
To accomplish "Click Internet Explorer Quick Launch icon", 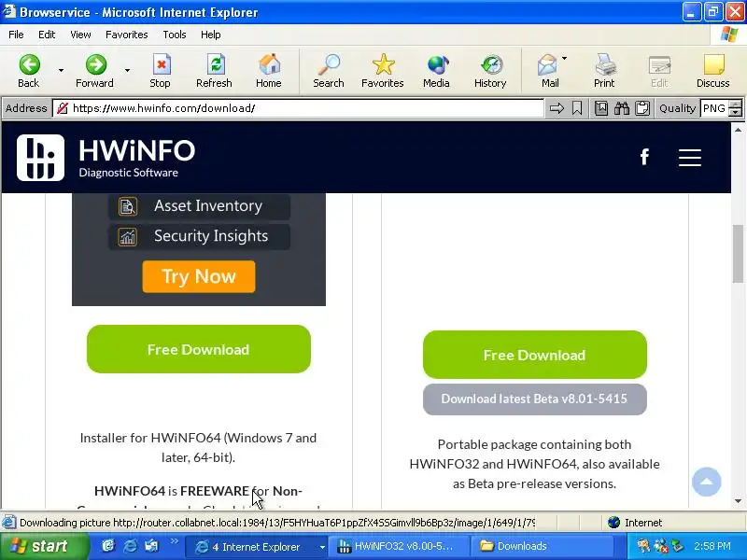I will pos(130,546).
